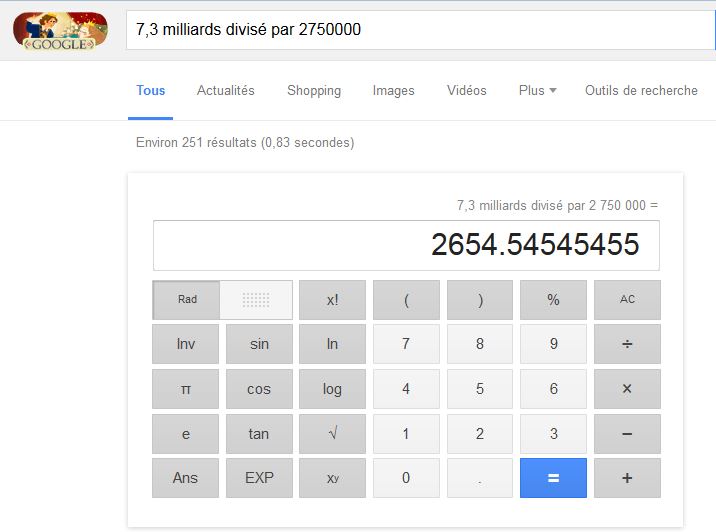
Task: Click the ln natural log key
Action: tap(332, 344)
